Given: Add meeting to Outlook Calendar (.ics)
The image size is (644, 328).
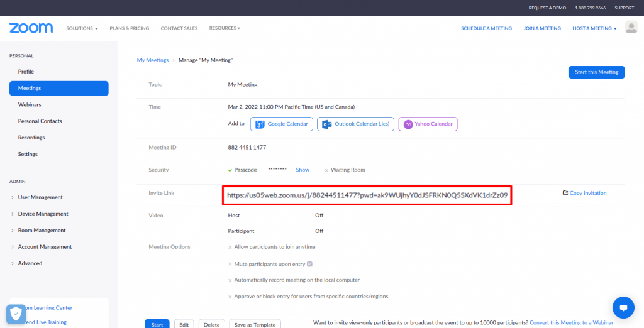Looking at the screenshot, I should coord(356,124).
